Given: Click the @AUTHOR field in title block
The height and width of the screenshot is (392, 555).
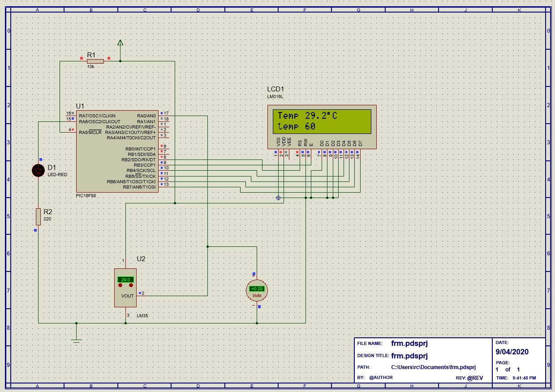Looking at the screenshot, I should point(381,378).
